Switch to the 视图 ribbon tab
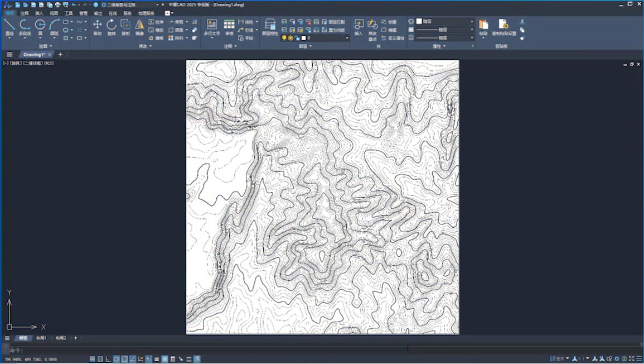 54,13
